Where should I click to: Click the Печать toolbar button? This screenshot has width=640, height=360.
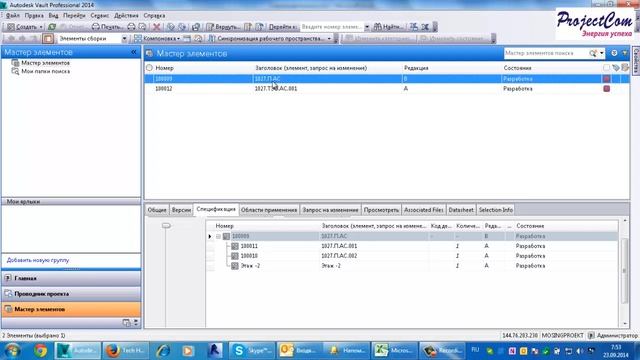pyautogui.click(x=108, y=27)
